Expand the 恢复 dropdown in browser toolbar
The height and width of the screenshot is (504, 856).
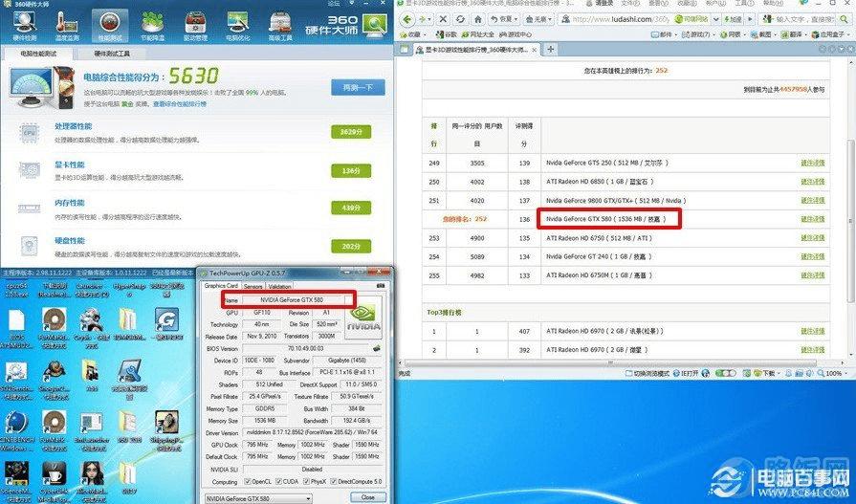point(516,19)
